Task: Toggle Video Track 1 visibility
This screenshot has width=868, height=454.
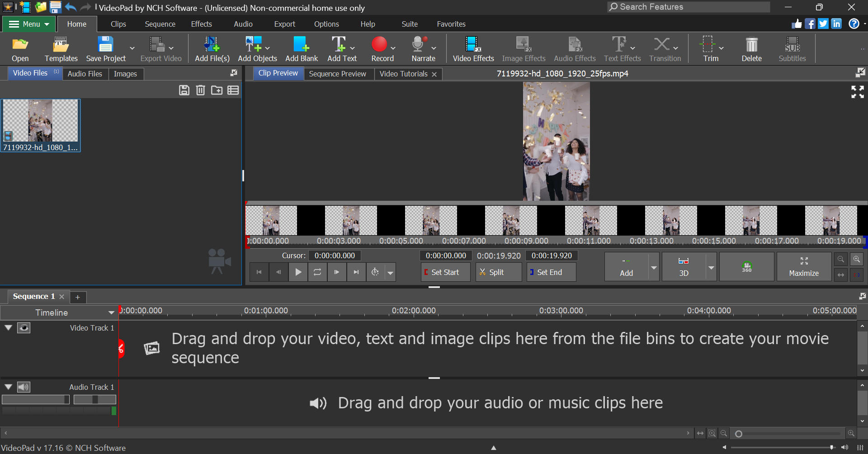Action: pyautogui.click(x=24, y=328)
